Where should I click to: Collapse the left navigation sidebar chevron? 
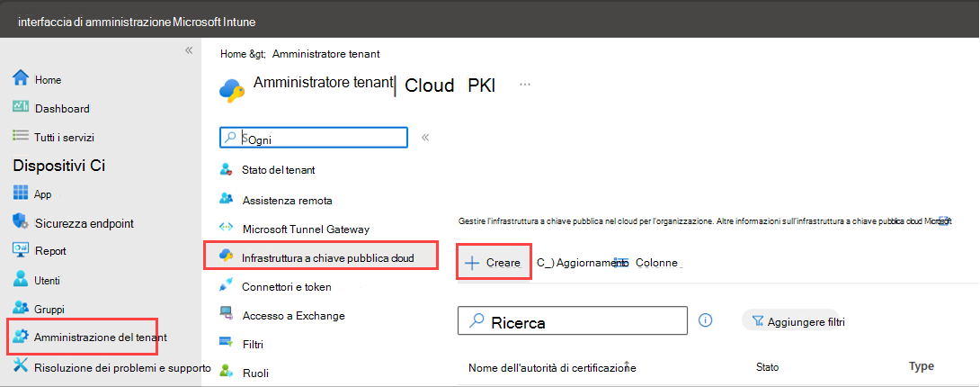(189, 50)
